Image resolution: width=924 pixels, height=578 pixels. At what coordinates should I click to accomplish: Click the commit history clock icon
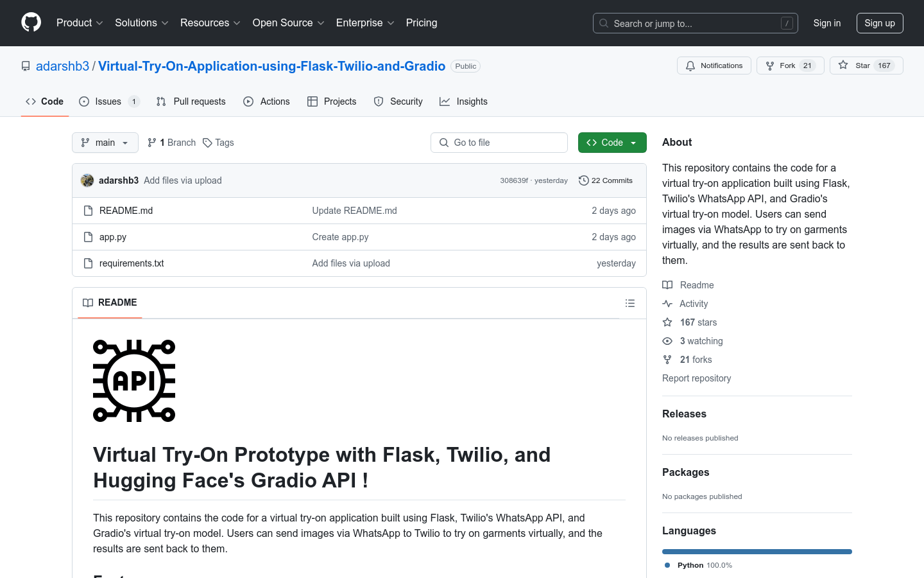[x=583, y=180]
